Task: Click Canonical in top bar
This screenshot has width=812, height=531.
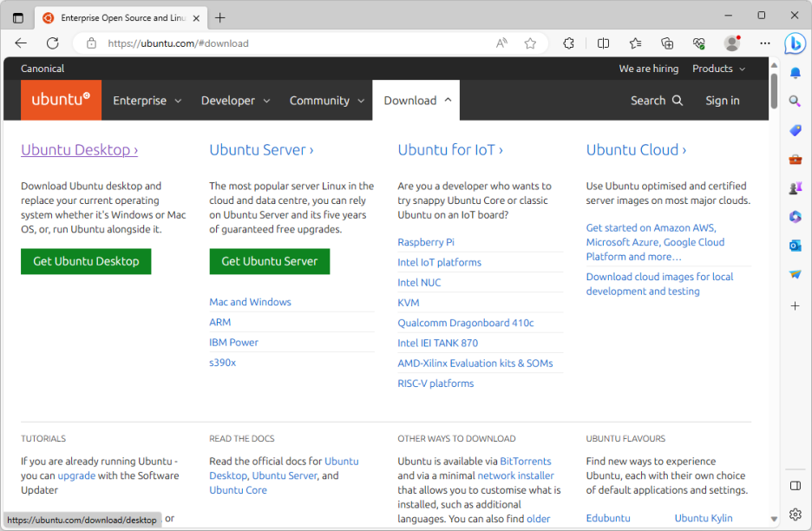Action: pyautogui.click(x=43, y=69)
